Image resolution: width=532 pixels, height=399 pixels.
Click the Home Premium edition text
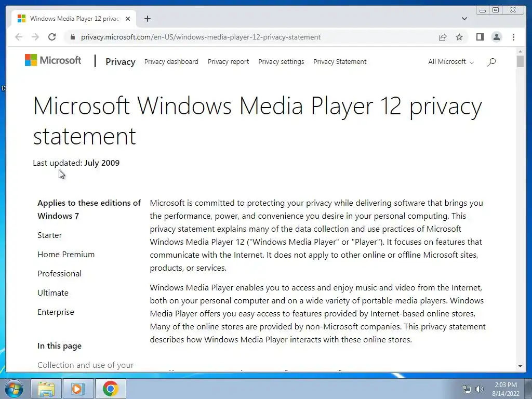66,255
